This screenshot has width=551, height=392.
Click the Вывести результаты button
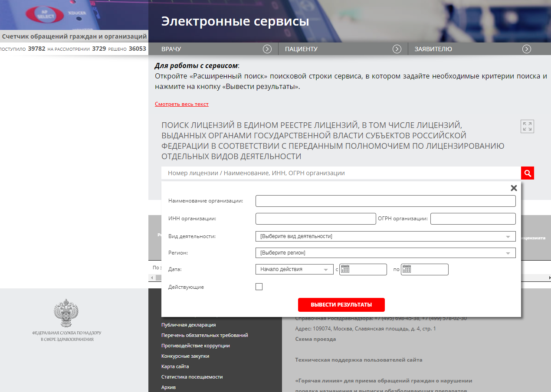click(341, 305)
